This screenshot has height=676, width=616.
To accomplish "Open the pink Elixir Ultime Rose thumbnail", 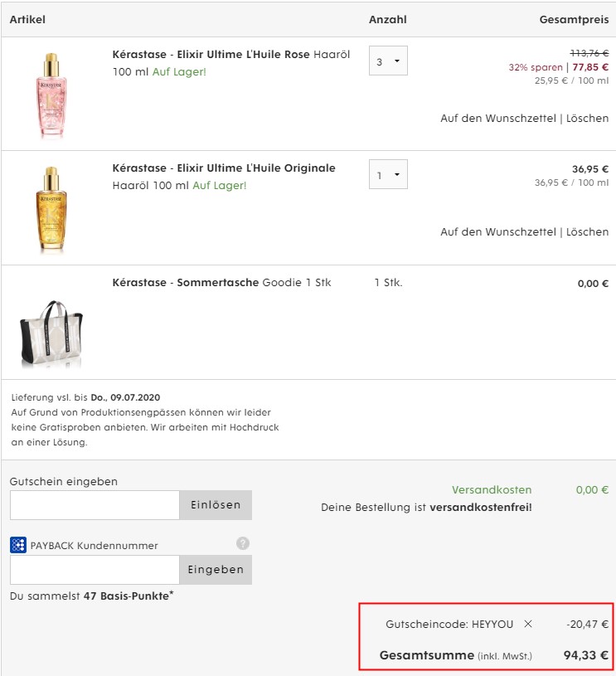I will click(x=51, y=95).
